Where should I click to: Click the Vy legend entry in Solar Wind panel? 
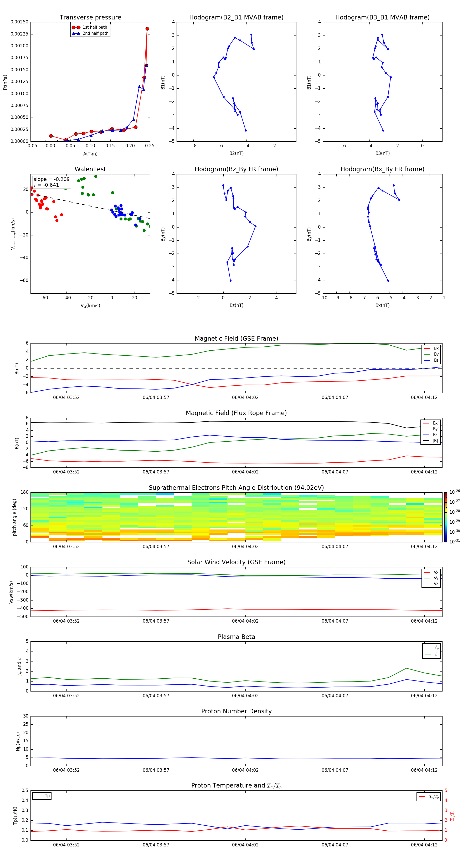pos(431,578)
